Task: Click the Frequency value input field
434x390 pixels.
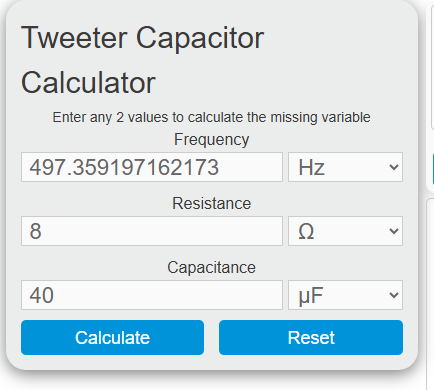Action: click(152, 167)
